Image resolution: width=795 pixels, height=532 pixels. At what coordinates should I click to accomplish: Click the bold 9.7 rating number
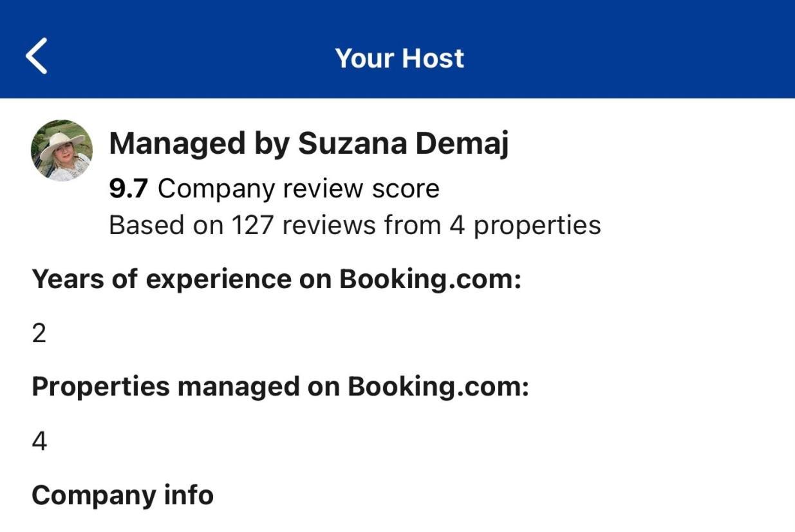129,188
